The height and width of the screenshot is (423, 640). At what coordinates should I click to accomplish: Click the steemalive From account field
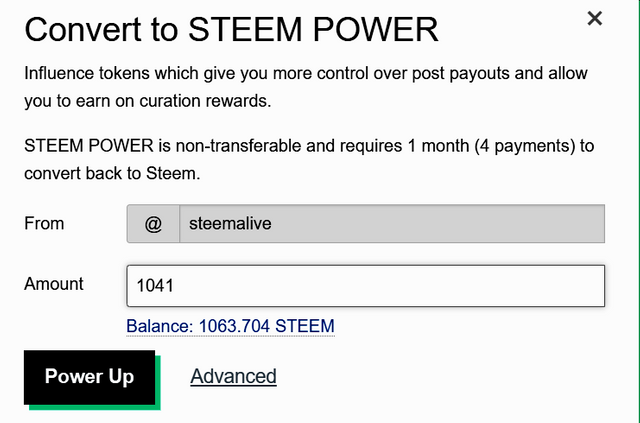click(390, 224)
